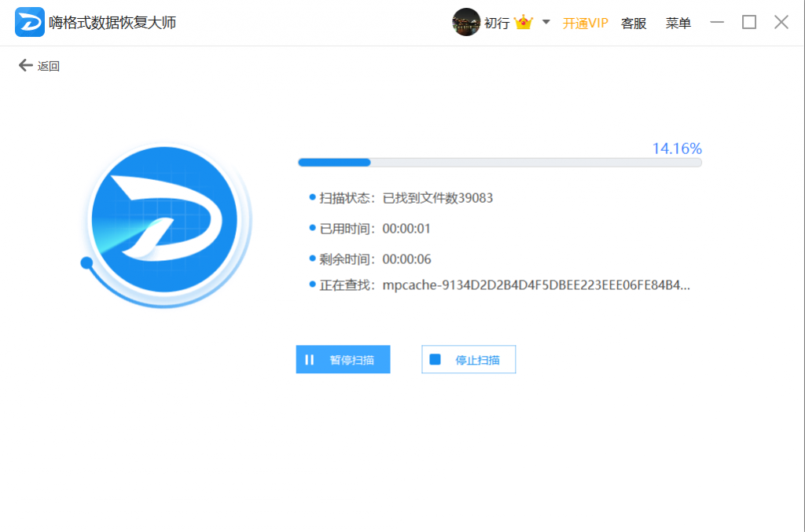The image size is (805, 532).
Task: Click the app logo icon in title bar
Action: click(29, 22)
